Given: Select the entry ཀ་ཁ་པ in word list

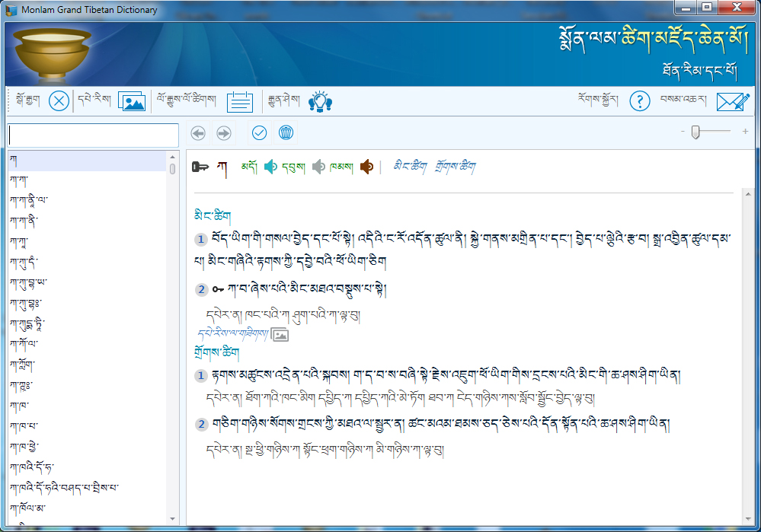Looking at the screenshot, I should coord(88,426).
